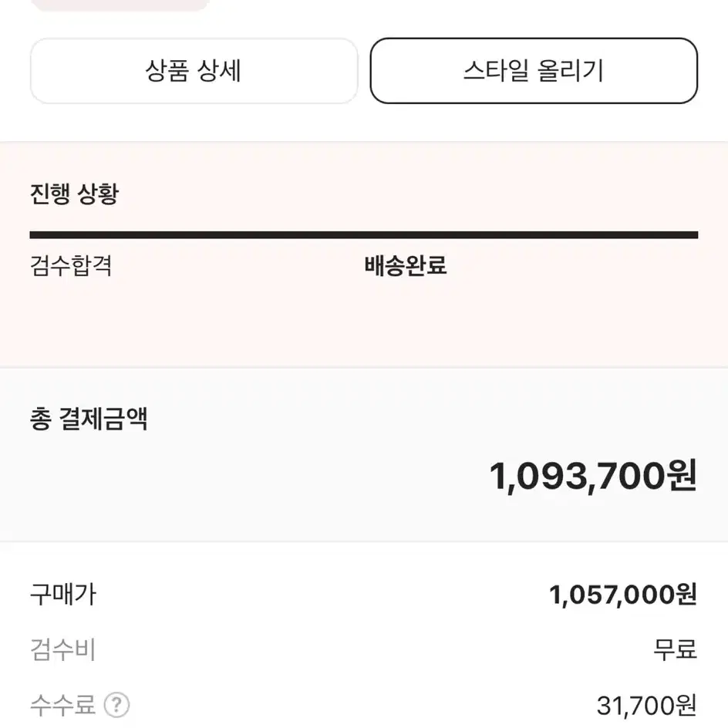
Task: Click the 1,093,700원 total amount
Action: [593, 476]
